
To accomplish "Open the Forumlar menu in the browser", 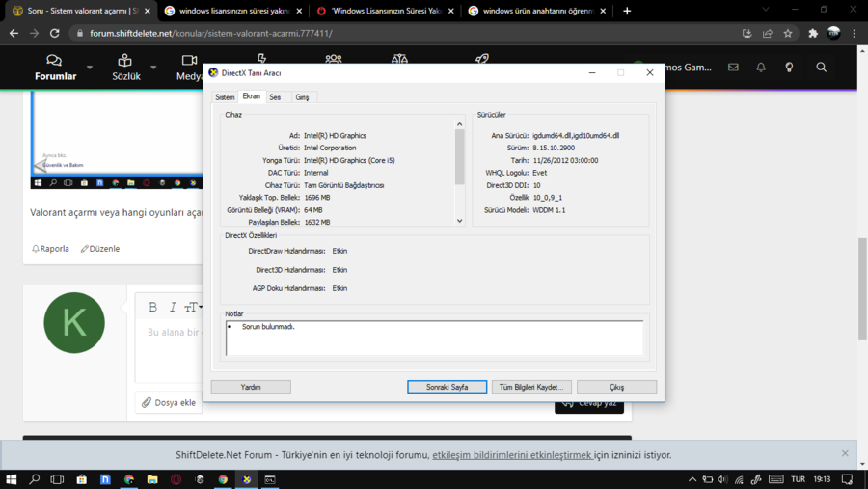I will pyautogui.click(x=55, y=68).
